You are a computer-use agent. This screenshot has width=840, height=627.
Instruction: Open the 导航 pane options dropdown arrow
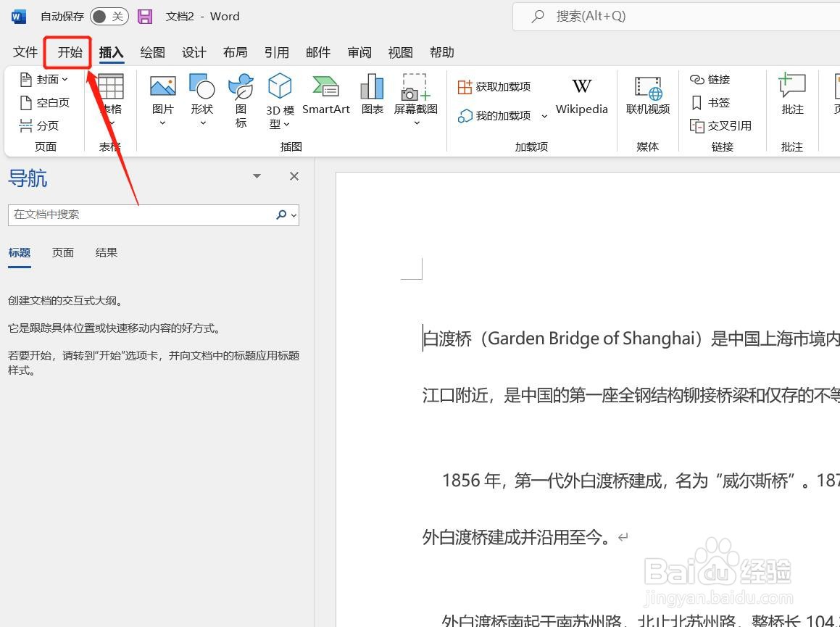[x=257, y=175]
